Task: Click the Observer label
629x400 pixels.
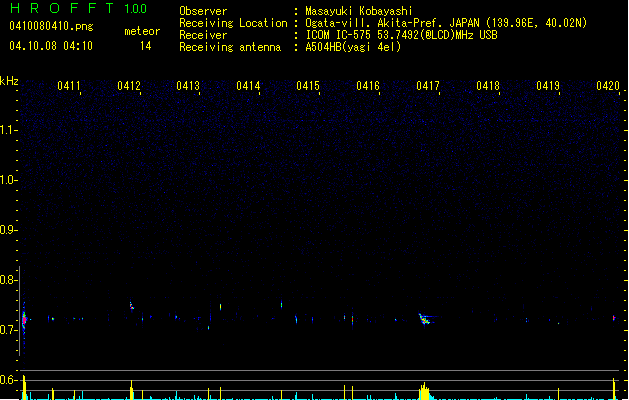Action: point(203,11)
